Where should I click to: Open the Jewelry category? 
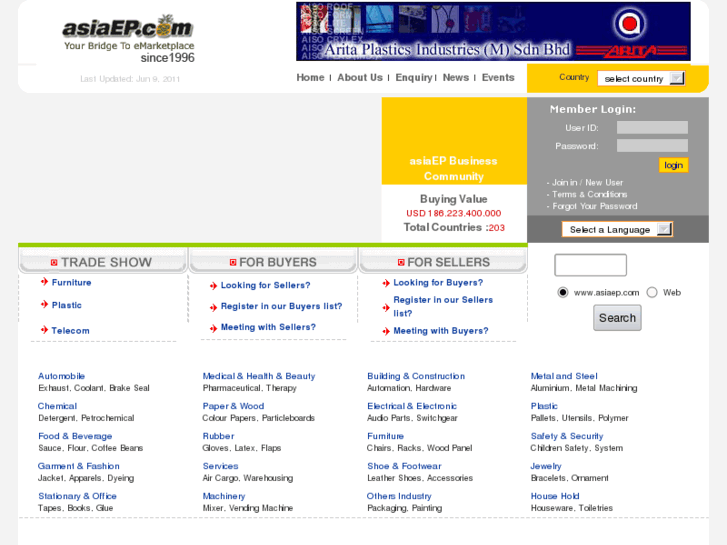(546, 466)
